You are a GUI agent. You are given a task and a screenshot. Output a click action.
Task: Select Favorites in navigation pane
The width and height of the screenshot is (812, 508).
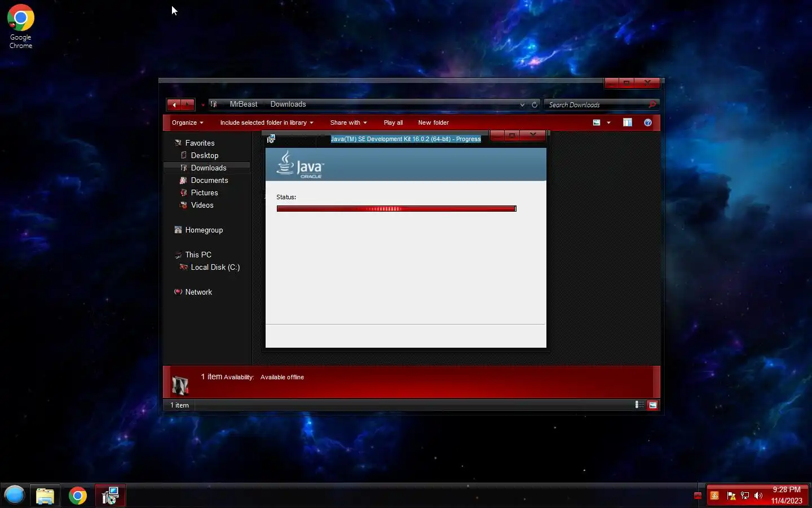(200, 143)
